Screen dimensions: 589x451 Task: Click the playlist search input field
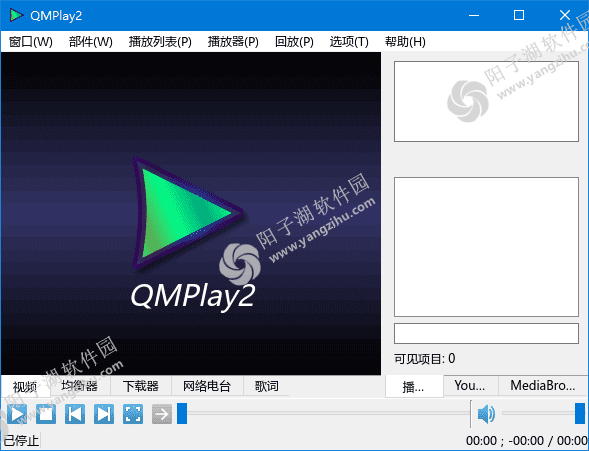pyautogui.click(x=486, y=333)
